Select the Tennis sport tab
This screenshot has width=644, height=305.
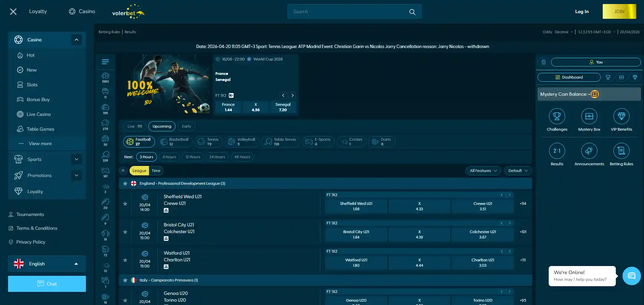pyautogui.click(x=208, y=142)
